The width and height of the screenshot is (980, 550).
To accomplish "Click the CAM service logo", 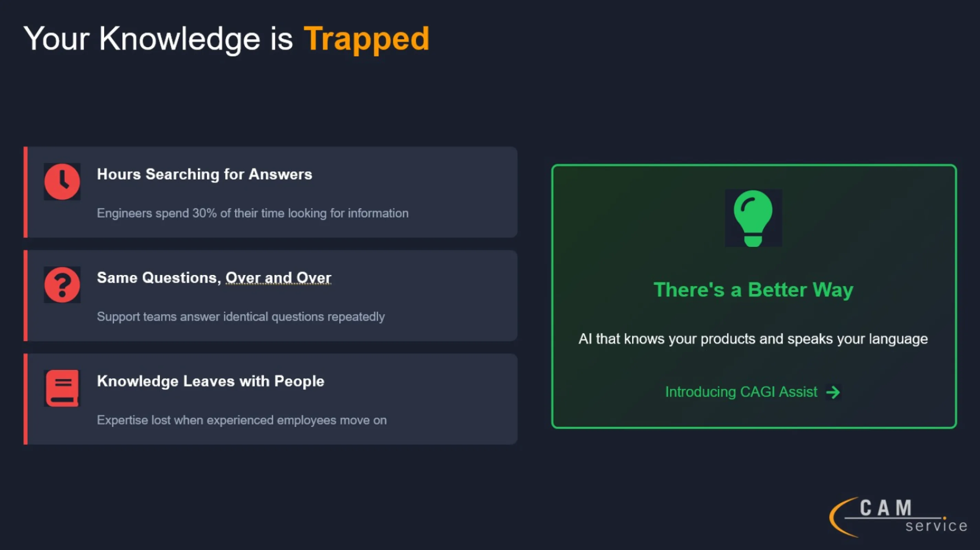I will click(x=898, y=517).
